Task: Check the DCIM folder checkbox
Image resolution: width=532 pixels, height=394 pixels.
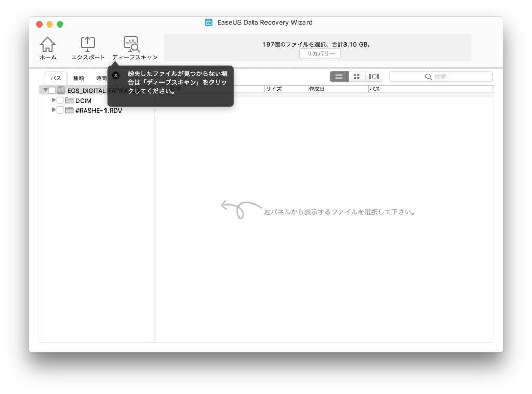Action: pyautogui.click(x=60, y=100)
